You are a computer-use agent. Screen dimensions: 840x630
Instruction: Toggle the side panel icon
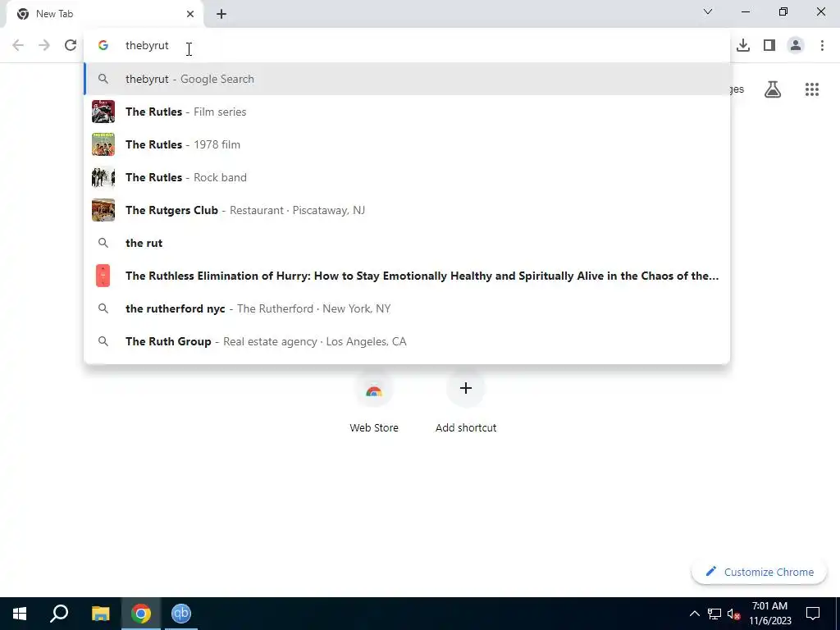[x=769, y=46]
